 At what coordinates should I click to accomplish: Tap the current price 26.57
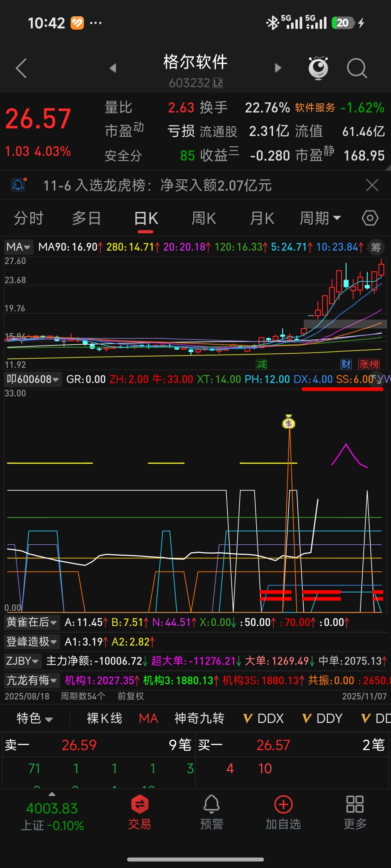pyautogui.click(x=38, y=119)
